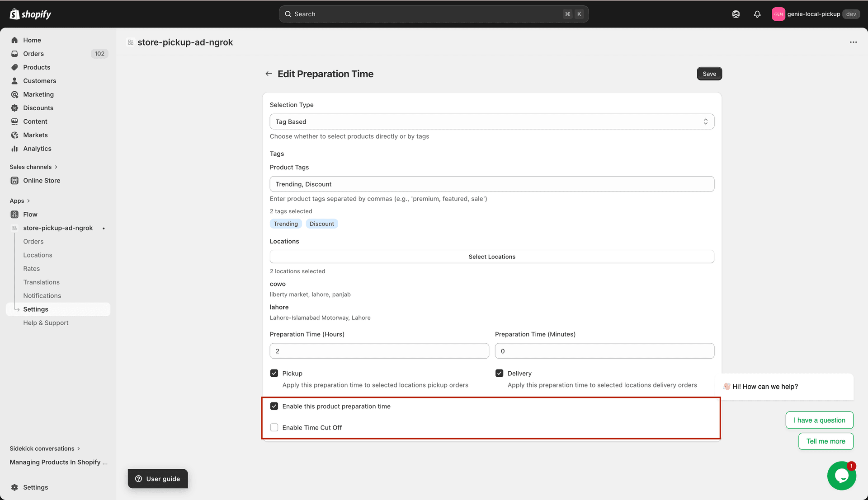Click the Shopify inbox icon in top bar

click(x=736, y=14)
